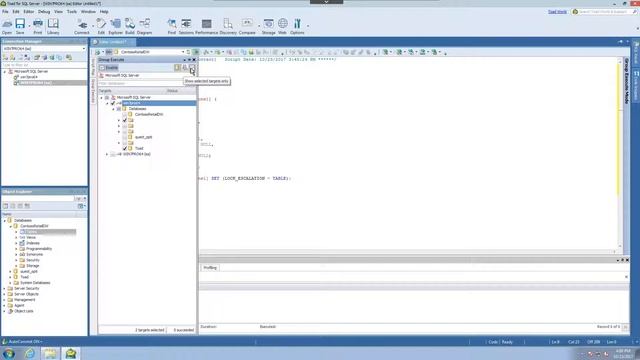640x360 pixels.
Task: Click the Windows Start button
Action: pyautogui.click(x=9, y=353)
